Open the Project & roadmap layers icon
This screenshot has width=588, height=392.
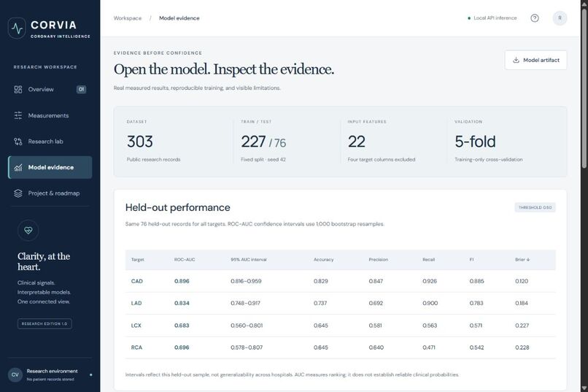[18, 193]
